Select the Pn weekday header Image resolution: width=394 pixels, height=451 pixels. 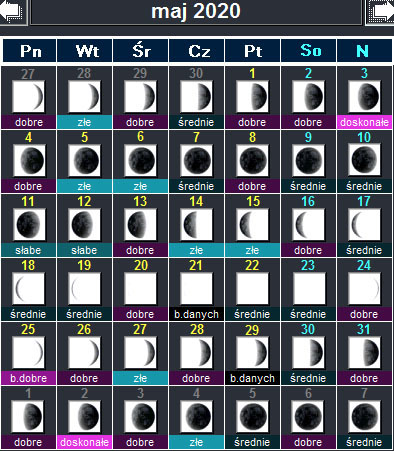coord(30,51)
